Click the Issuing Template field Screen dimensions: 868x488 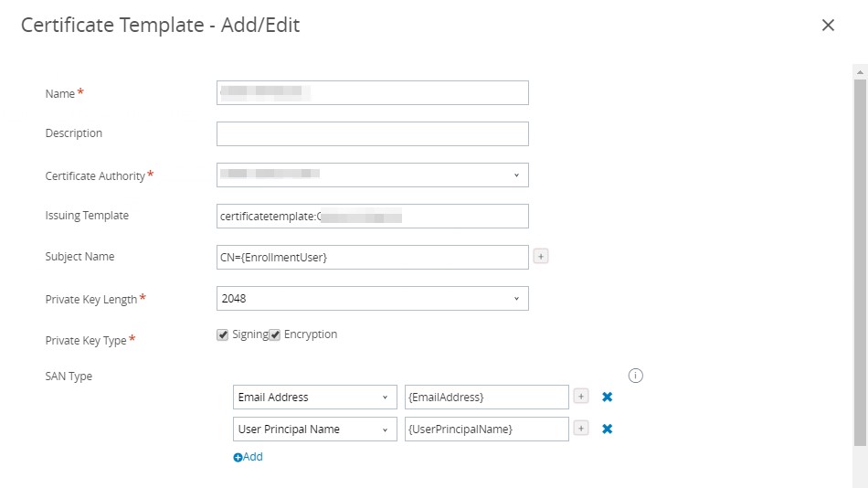coord(372,216)
